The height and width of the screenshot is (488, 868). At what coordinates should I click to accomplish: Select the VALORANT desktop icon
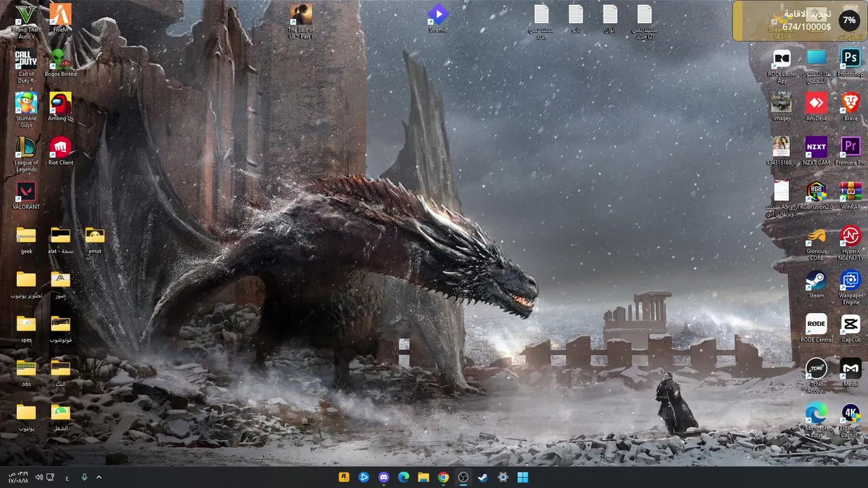pyautogui.click(x=26, y=195)
